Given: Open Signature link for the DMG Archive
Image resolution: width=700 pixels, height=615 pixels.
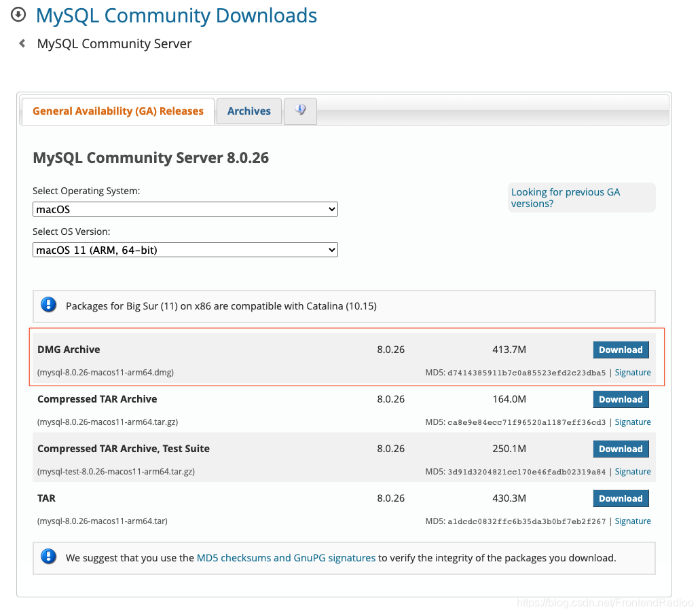Looking at the screenshot, I should pos(633,372).
